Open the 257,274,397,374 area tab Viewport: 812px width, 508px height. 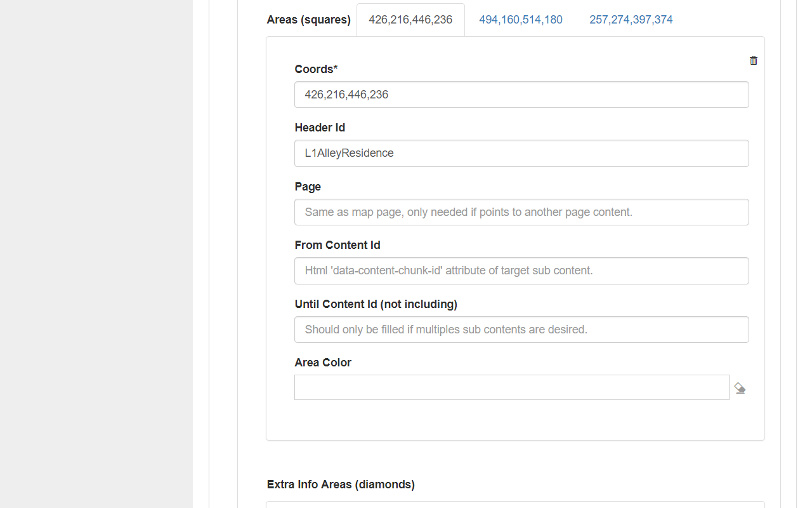coord(631,20)
